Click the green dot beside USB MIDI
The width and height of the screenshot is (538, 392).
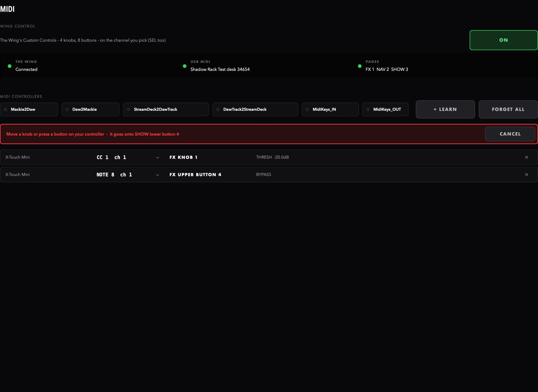click(x=185, y=66)
